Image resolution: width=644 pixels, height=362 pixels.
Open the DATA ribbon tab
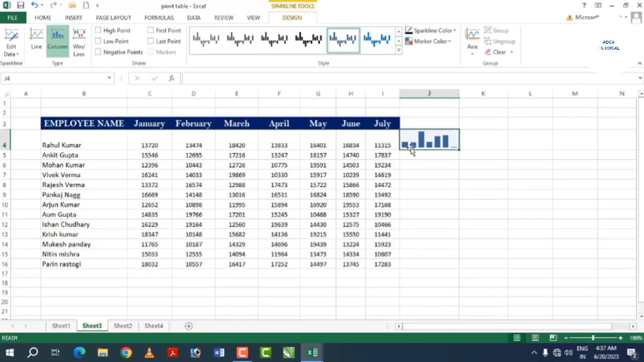click(x=194, y=18)
